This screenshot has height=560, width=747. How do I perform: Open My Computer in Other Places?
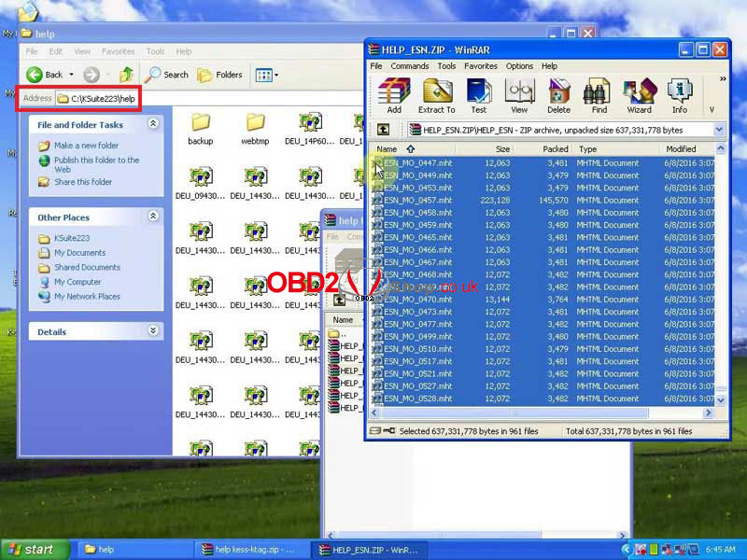[x=78, y=282]
